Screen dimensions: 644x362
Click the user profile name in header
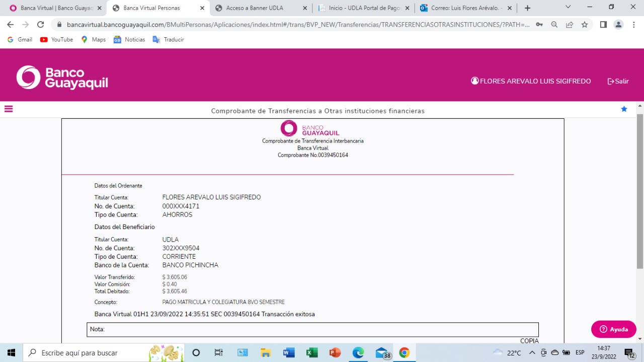(531, 81)
